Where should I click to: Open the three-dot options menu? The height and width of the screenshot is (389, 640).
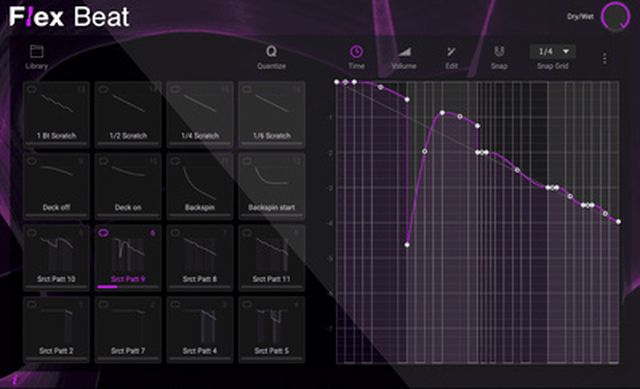[604, 59]
